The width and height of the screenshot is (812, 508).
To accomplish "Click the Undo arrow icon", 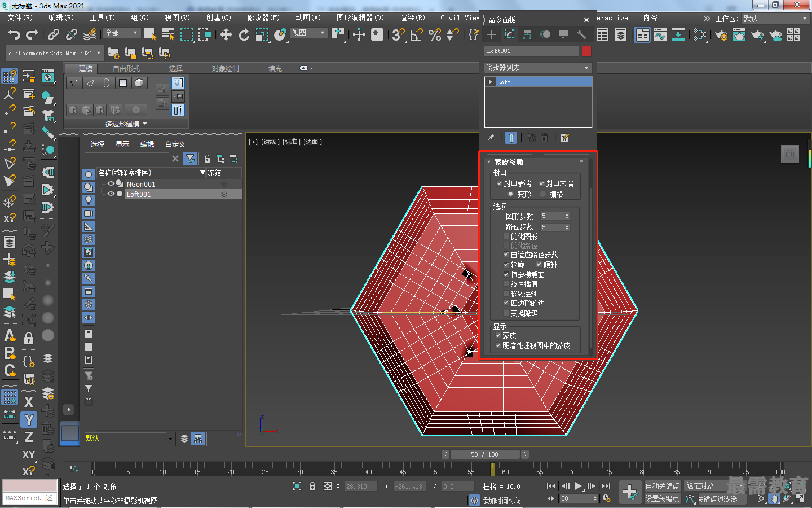I will tap(14, 35).
